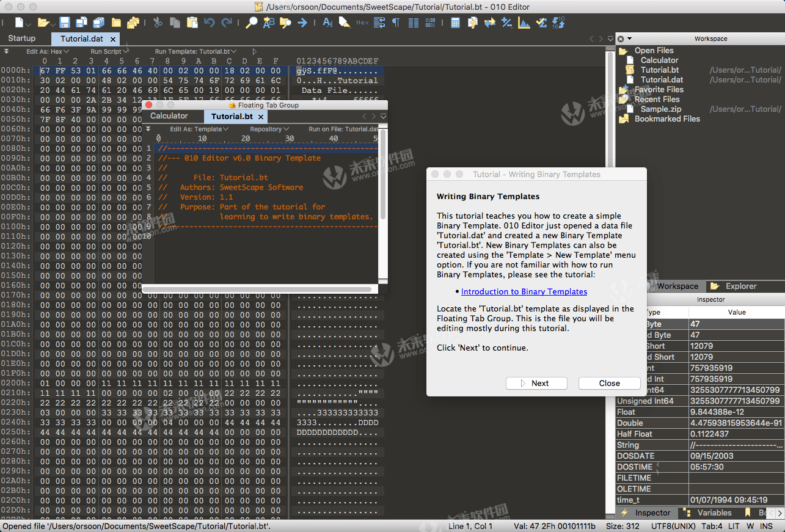Screen dimensions: 785x532
Task: Select Tutorial.bt in Workspace Open Files
Action: [659, 70]
